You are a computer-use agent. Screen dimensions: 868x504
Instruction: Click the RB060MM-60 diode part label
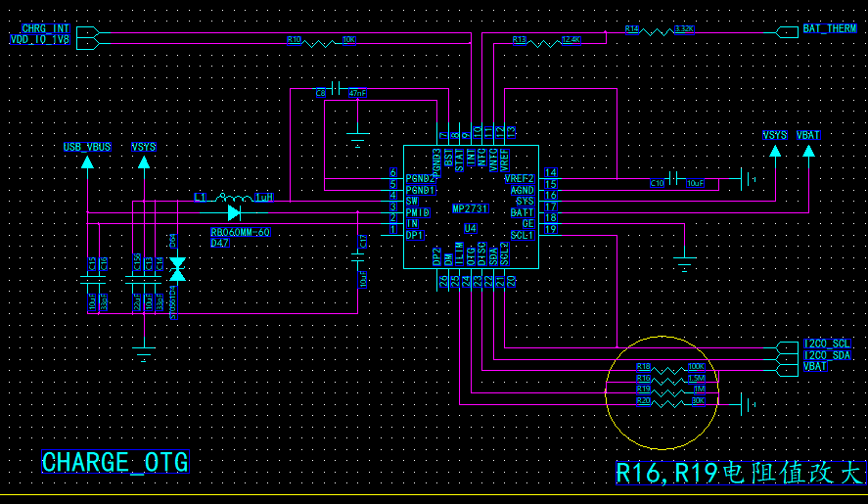click(x=240, y=233)
